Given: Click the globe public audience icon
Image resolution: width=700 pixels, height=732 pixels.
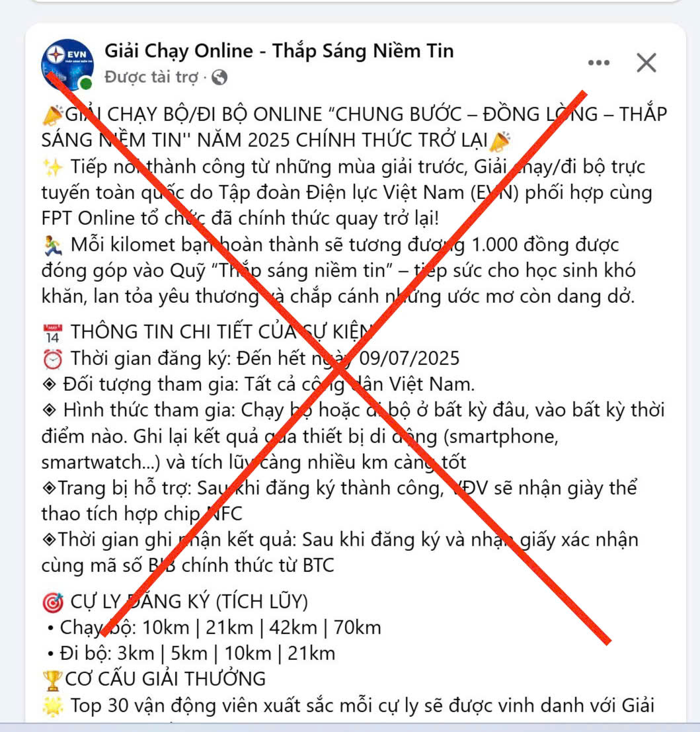Looking at the screenshot, I should [219, 77].
